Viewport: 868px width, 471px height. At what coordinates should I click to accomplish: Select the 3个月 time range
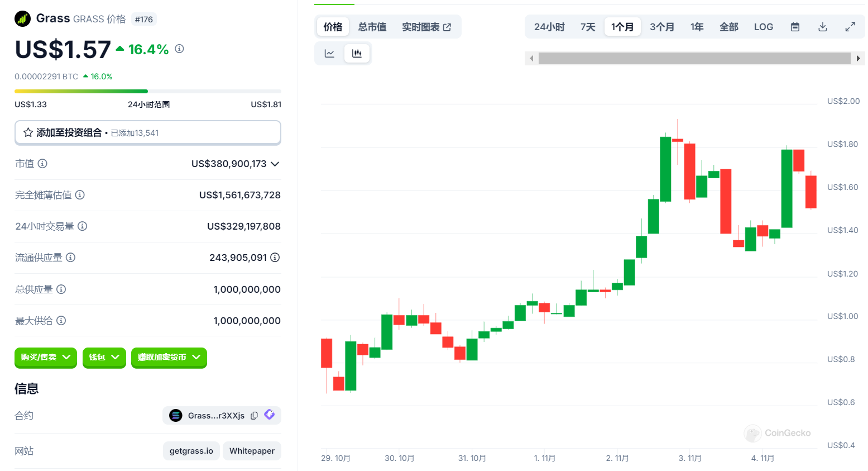coord(662,27)
